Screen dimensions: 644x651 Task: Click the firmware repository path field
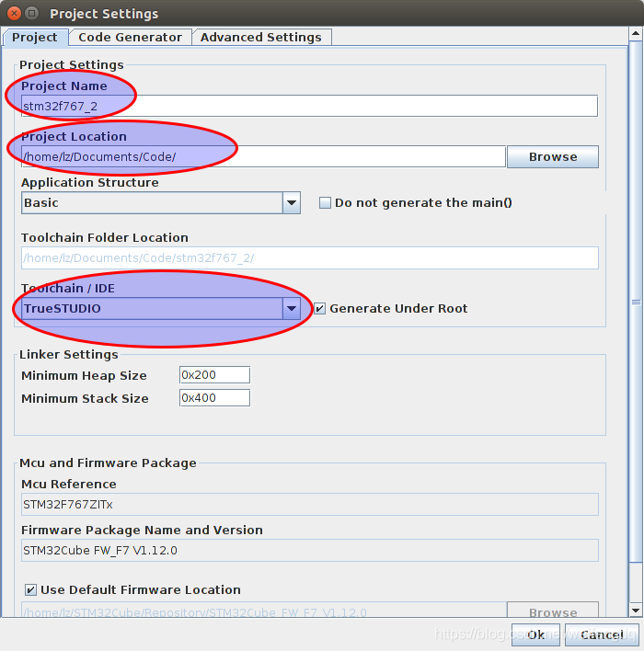(x=263, y=611)
